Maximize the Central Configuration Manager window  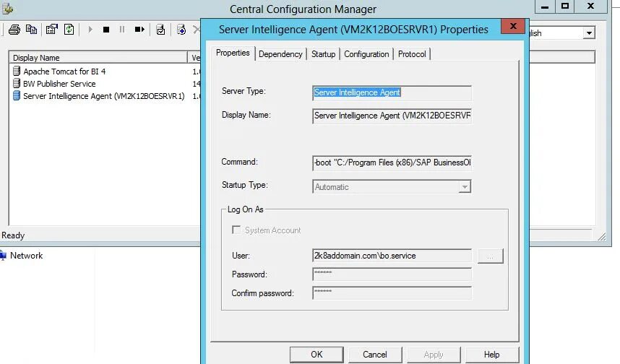point(565,6)
